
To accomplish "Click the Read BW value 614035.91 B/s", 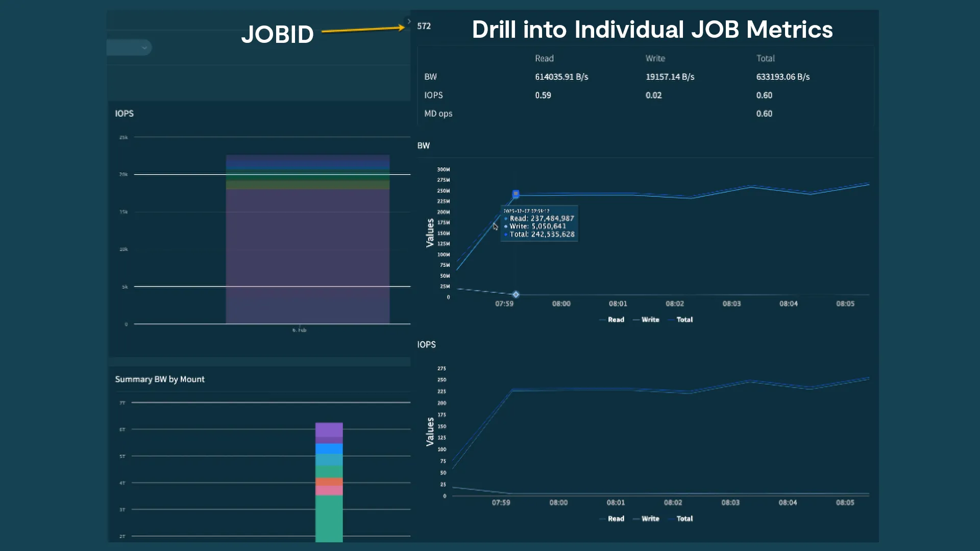I will 561,77.
